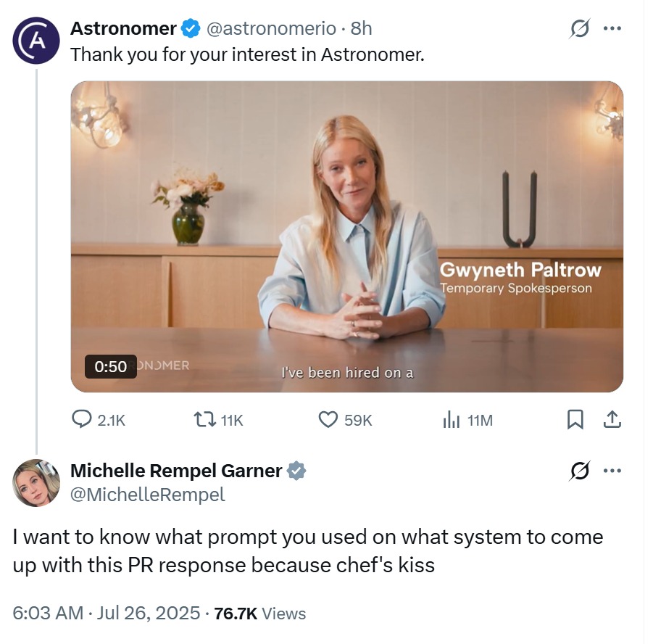
Task: Open the 76.7K Views count
Action: [260, 613]
